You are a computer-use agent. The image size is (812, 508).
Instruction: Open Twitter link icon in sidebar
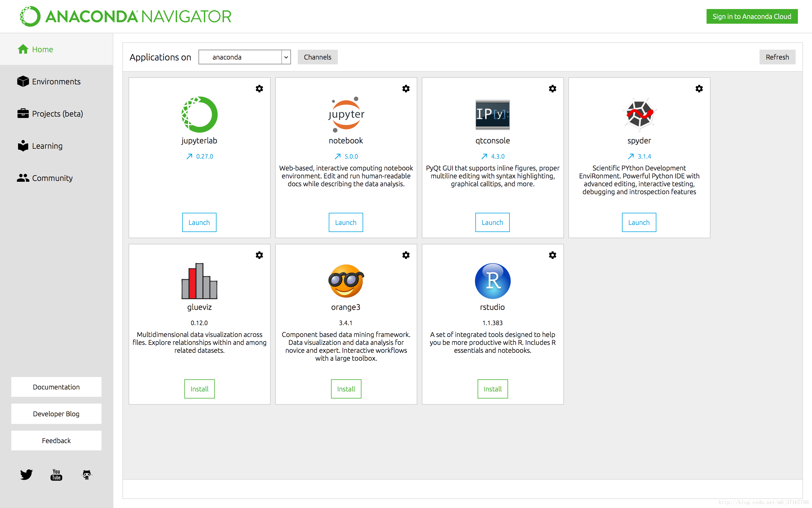[26, 474]
